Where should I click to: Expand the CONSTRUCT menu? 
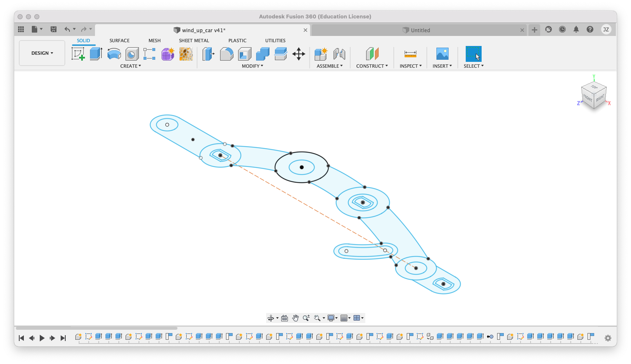pyautogui.click(x=372, y=66)
